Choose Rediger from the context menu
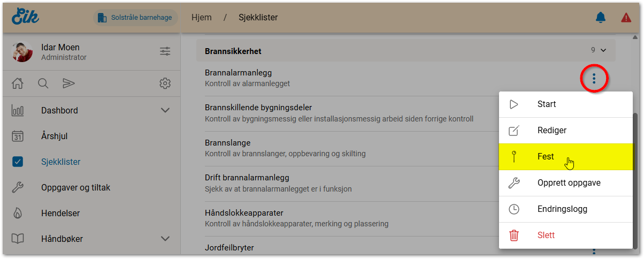The height and width of the screenshot is (259, 644). (x=551, y=130)
